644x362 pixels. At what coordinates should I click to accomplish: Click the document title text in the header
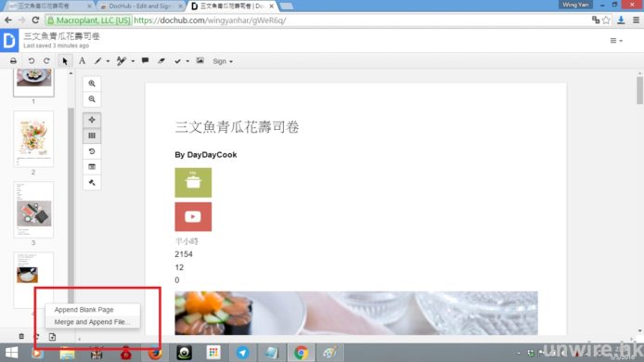click(x=61, y=36)
